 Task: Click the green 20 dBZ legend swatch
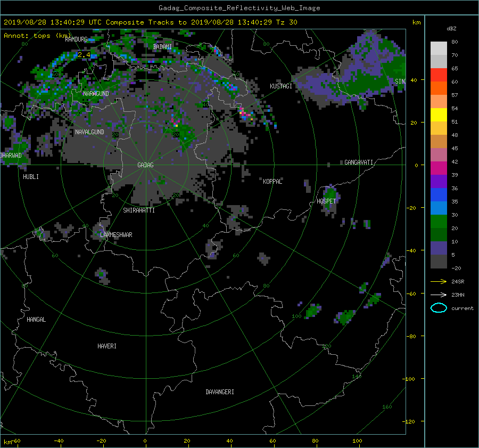tap(439, 222)
